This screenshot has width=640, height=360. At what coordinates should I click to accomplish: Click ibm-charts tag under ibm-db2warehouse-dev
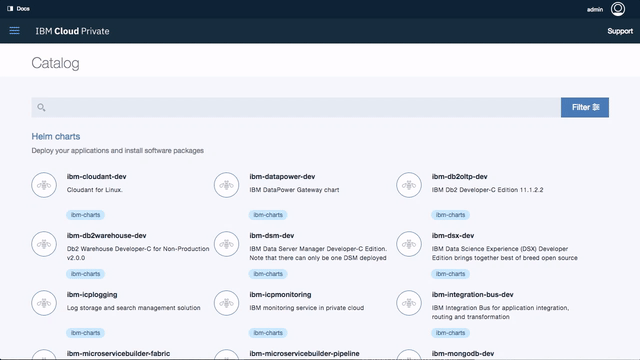85,274
